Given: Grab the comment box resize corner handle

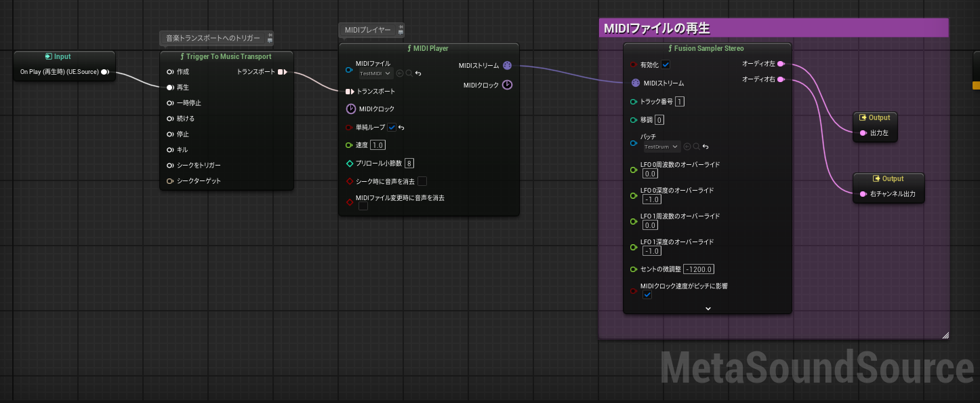Looking at the screenshot, I should [945, 334].
